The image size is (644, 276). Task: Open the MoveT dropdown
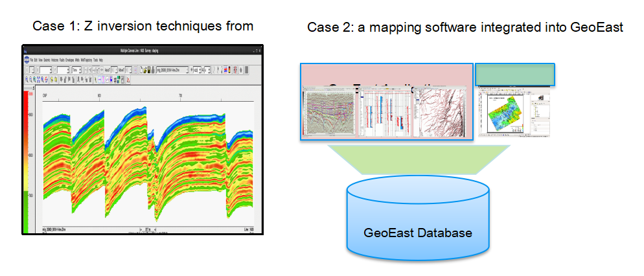tap(128, 70)
